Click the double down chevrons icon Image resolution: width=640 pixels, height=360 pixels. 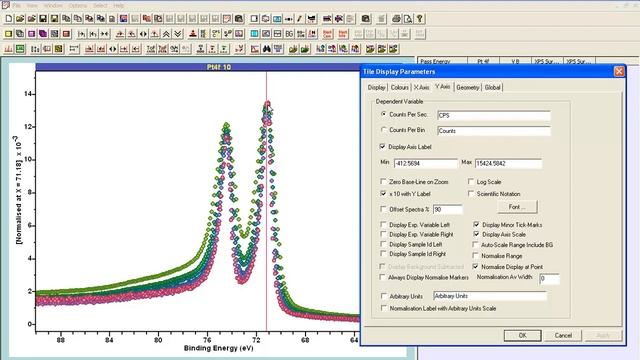pyautogui.click(x=178, y=34)
